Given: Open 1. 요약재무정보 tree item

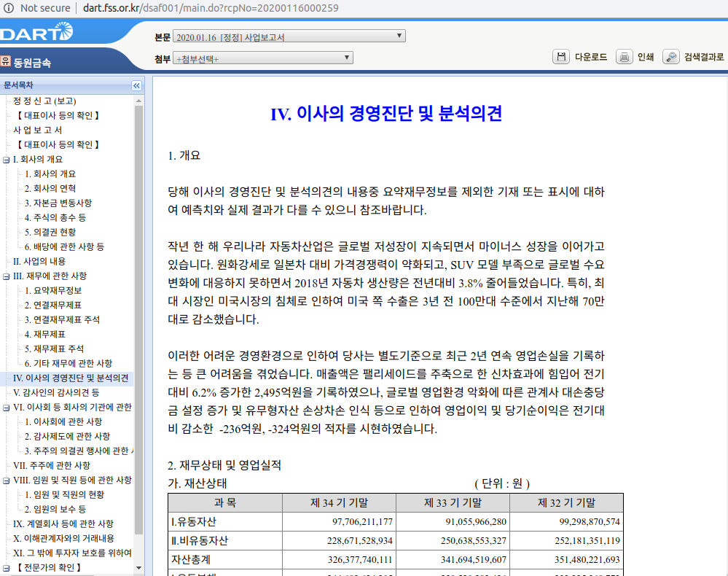Looking at the screenshot, I should (x=53, y=290).
